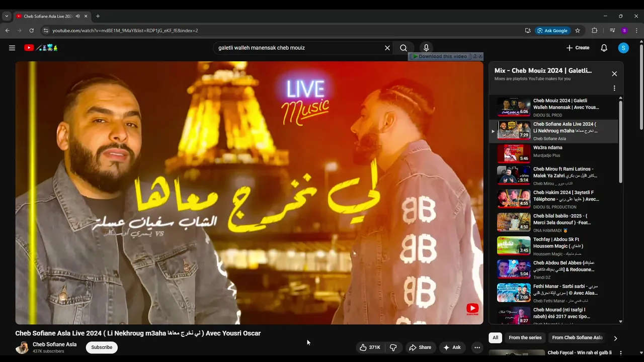Open Mix playlist options menu
The height and width of the screenshot is (362, 644).
pyautogui.click(x=614, y=88)
